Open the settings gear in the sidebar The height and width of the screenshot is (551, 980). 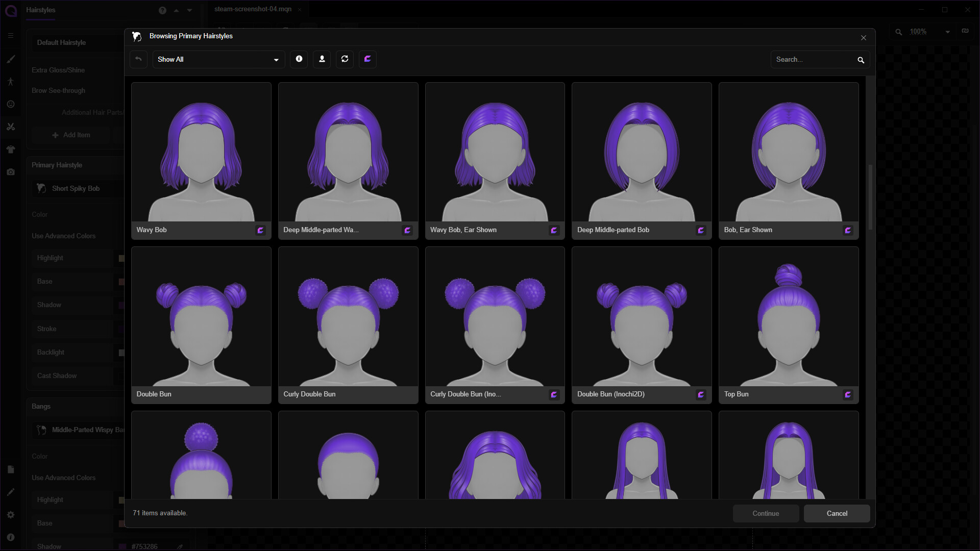point(11,514)
